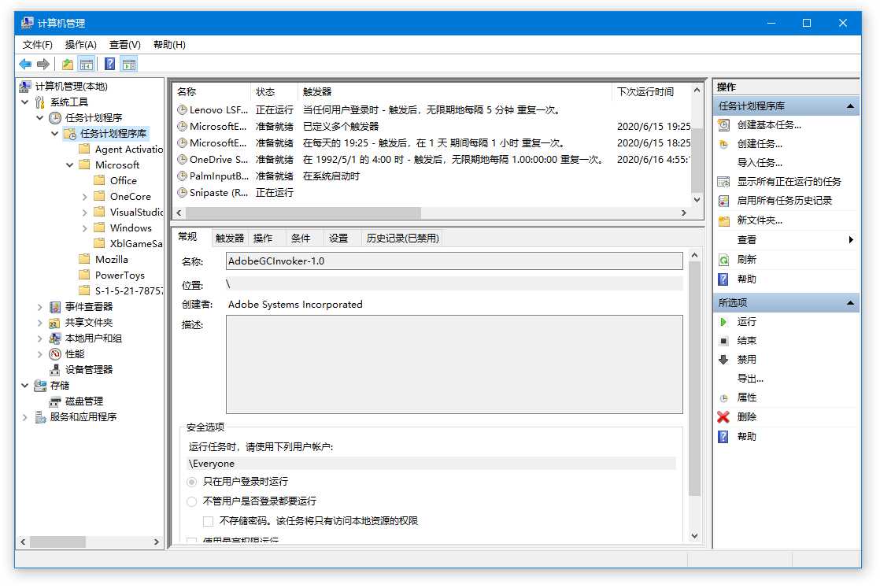Click the 设备管理器 icon

(x=55, y=370)
